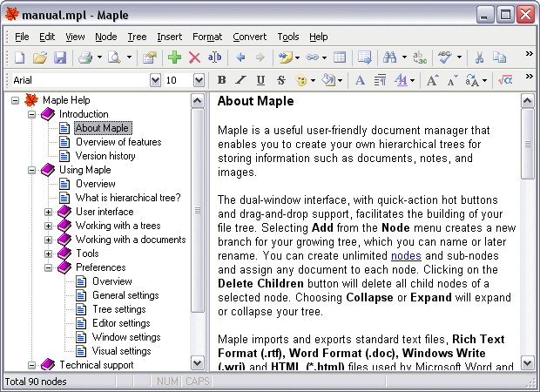Click the Print icon
540x392 pixels.
click(85, 57)
